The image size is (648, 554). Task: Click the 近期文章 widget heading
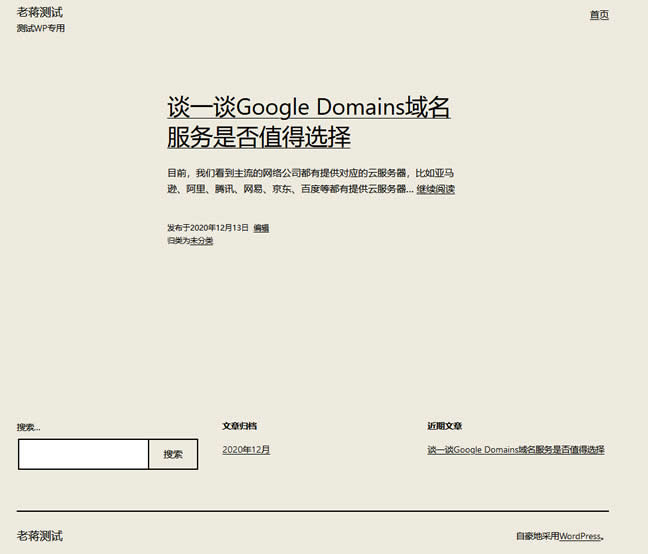pyautogui.click(x=445, y=426)
